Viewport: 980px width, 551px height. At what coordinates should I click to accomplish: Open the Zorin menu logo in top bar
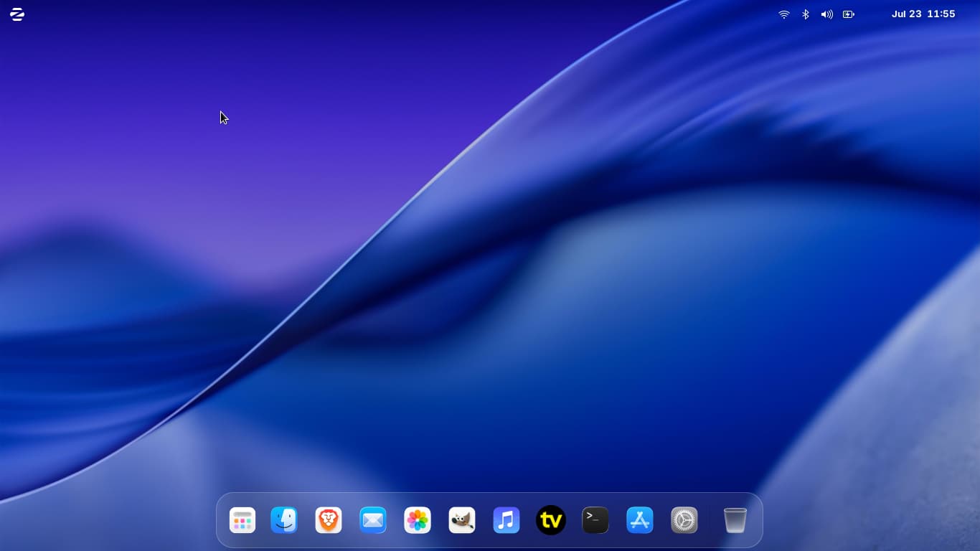[x=17, y=14]
